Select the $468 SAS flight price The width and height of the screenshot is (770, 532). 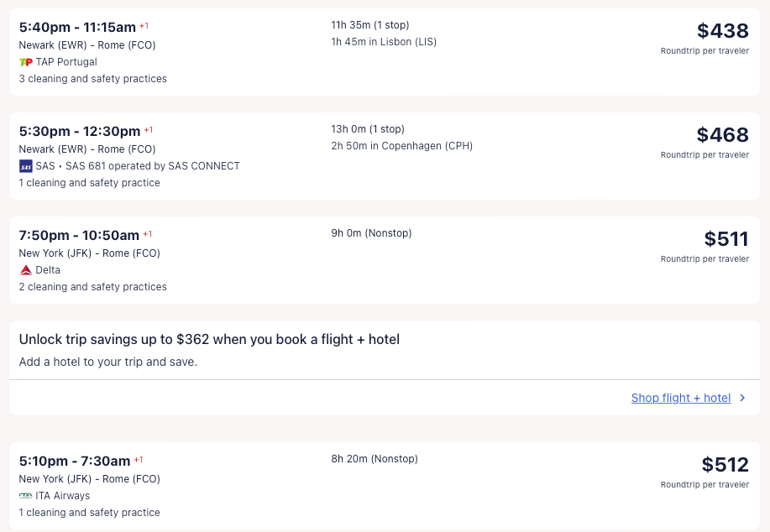click(x=722, y=135)
